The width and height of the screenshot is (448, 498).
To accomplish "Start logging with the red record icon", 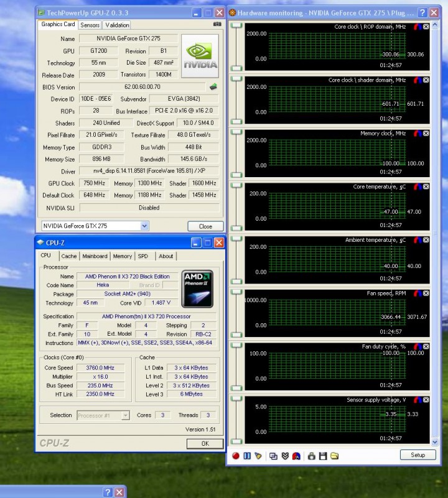I will pos(236,456).
